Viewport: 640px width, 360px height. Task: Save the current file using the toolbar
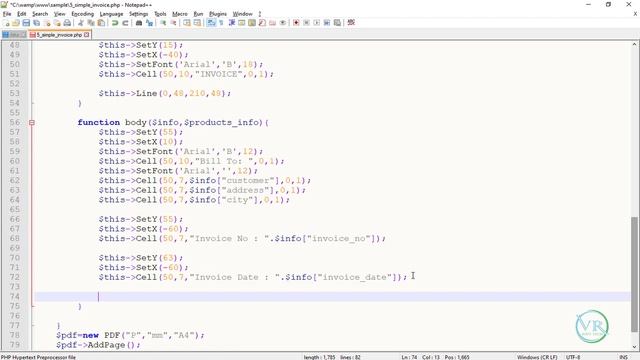pos(26,23)
